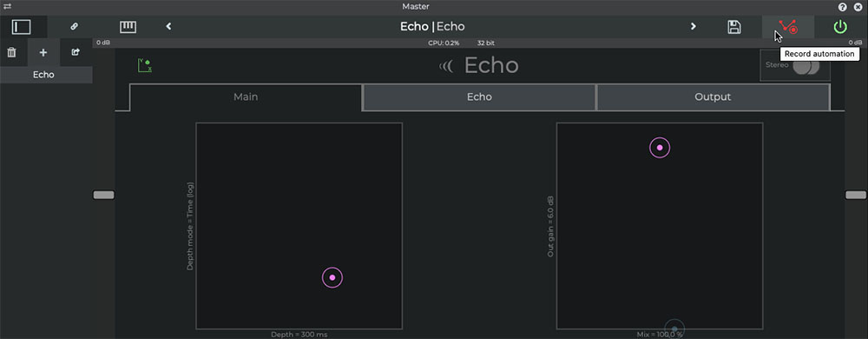This screenshot has width=868, height=339.
Task: Open the Output tab
Action: pos(713,97)
